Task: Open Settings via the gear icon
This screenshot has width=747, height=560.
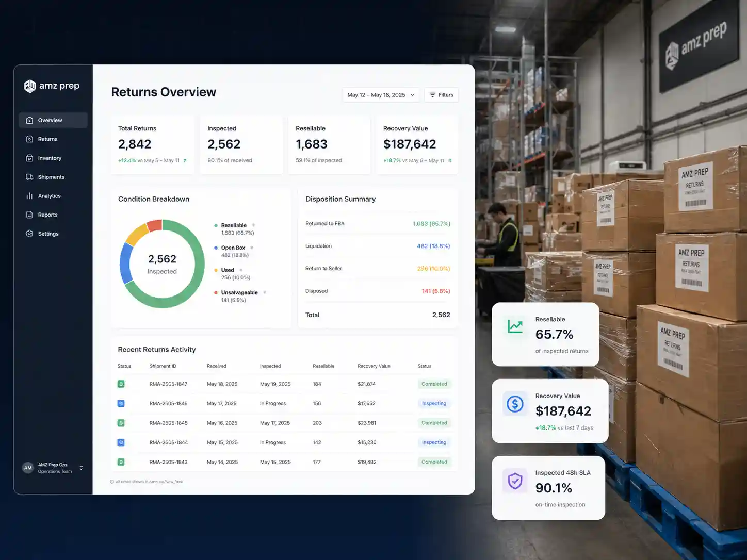Action: [x=29, y=234]
